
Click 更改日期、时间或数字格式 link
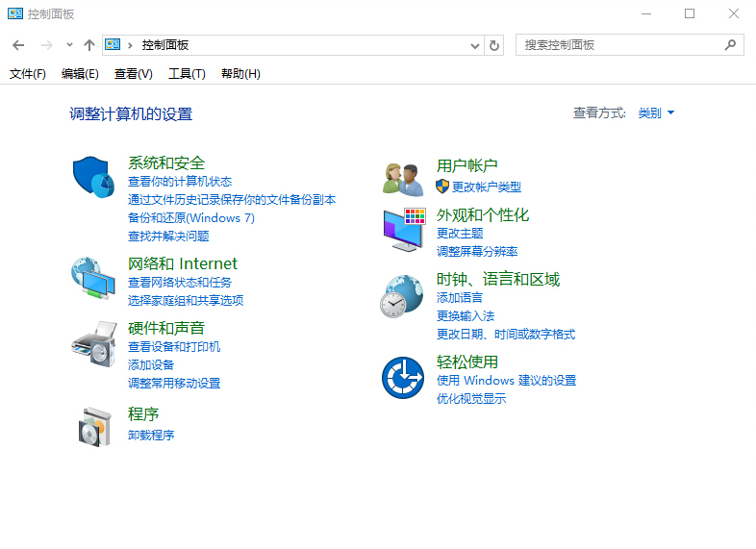[506, 335]
